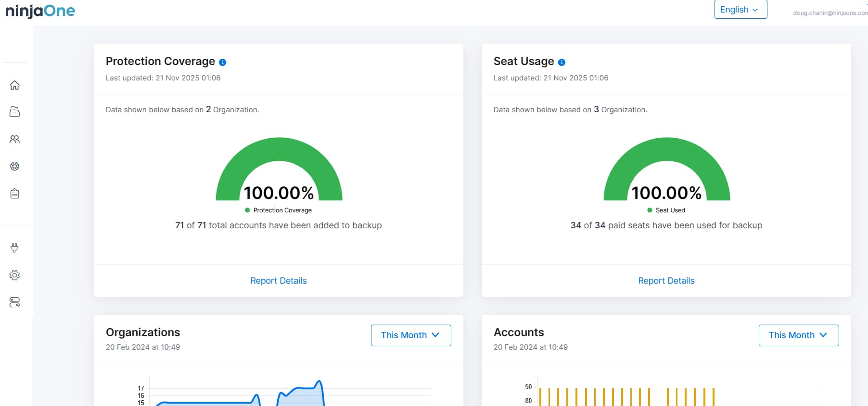This screenshot has width=868, height=406.
Task: Open the clipboard reports icon in sidebar
Action: coord(14,194)
